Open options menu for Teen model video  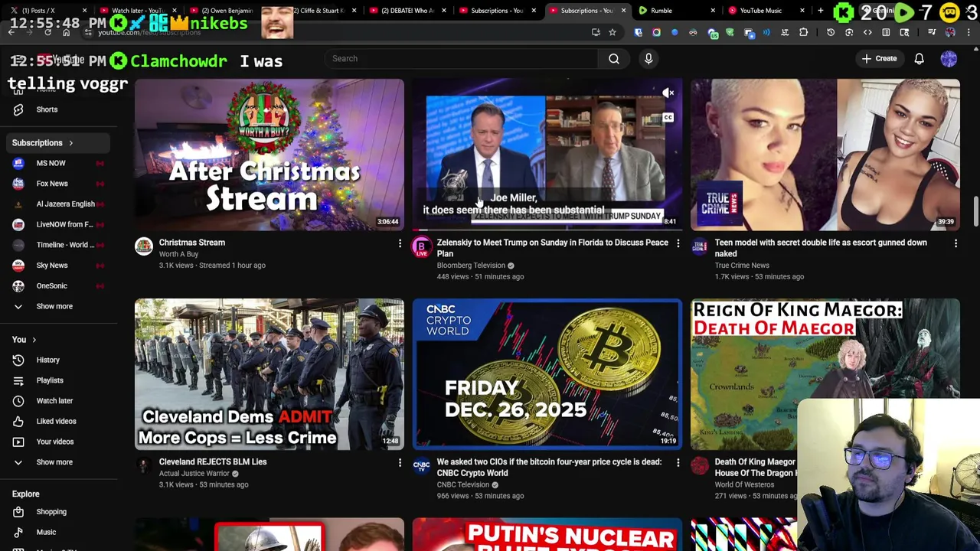tap(955, 243)
